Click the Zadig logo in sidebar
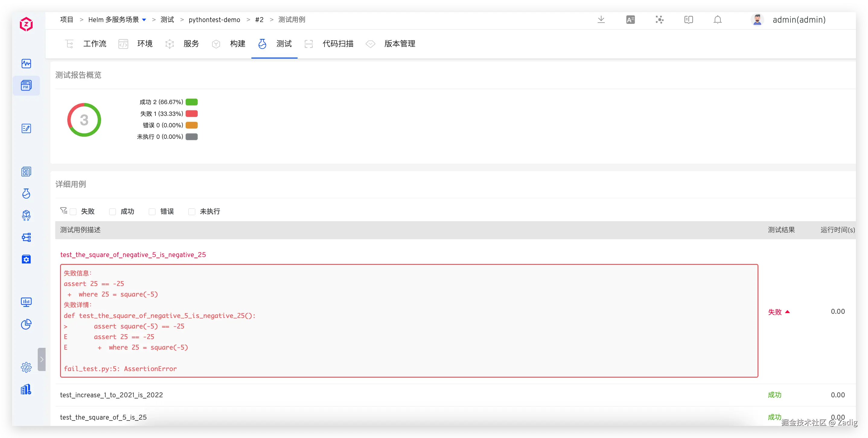The height and width of the screenshot is (438, 868). [26, 24]
